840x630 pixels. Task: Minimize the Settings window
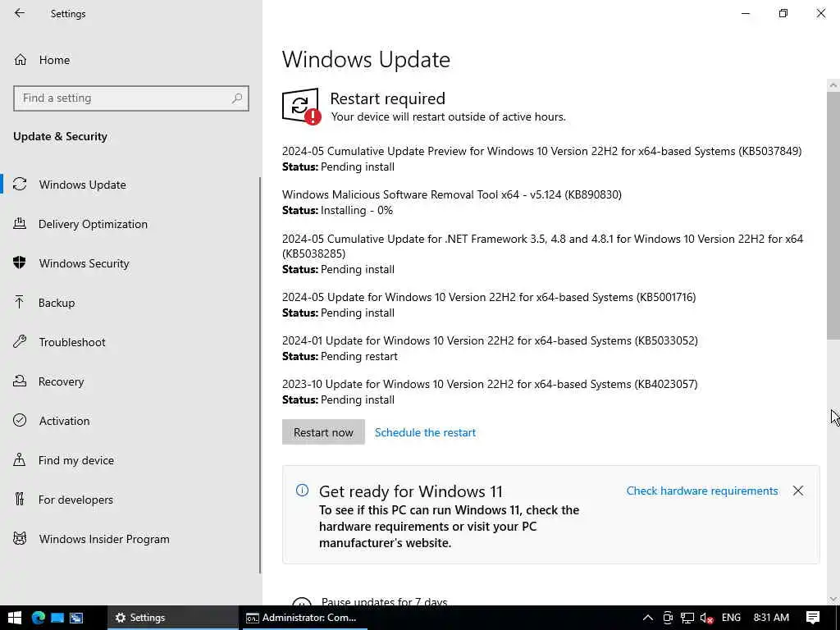click(x=745, y=13)
